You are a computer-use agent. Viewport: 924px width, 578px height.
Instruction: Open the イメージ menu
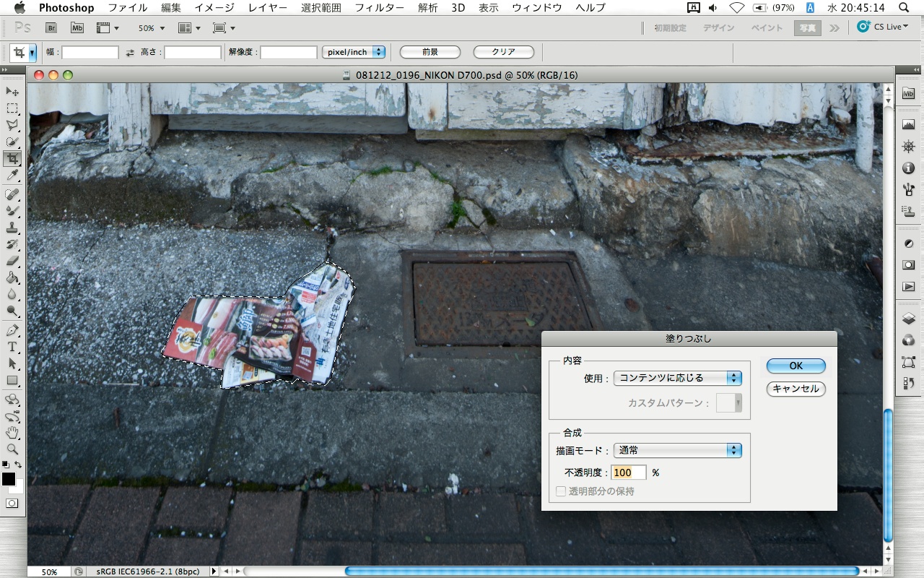click(214, 8)
